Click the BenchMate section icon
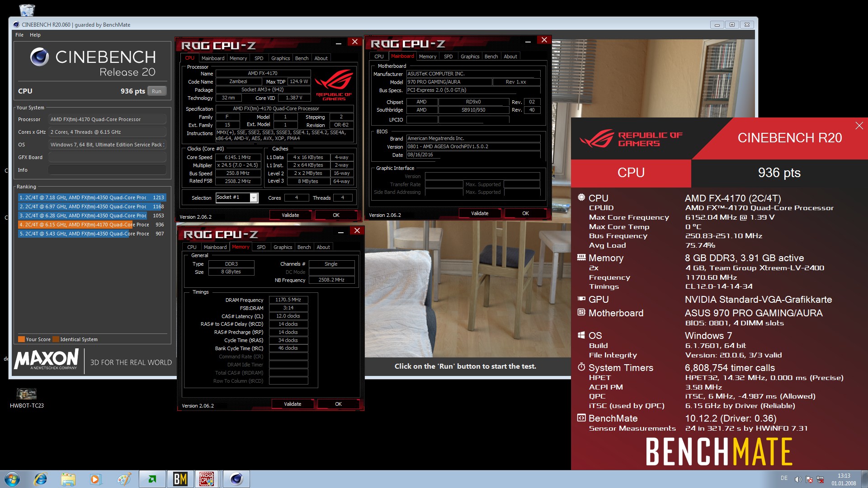 (x=581, y=418)
